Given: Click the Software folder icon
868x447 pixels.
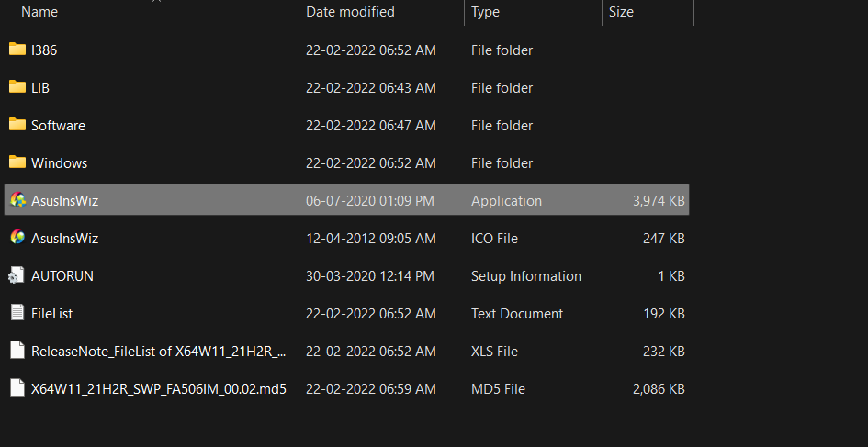Looking at the screenshot, I should 17,125.
